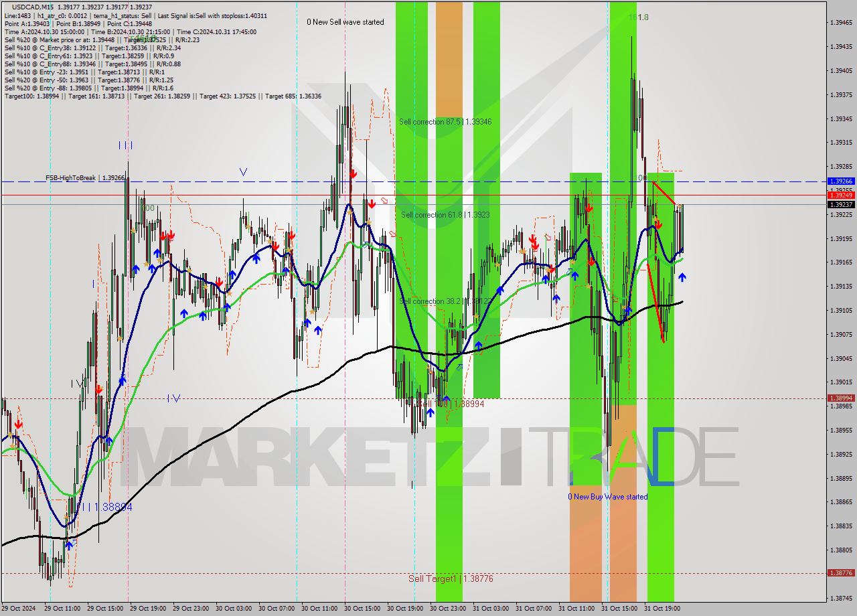Select the 'Sell Target1 | 1.38776' label
Image resolution: width=857 pixels, height=616 pixels.
click(451, 579)
